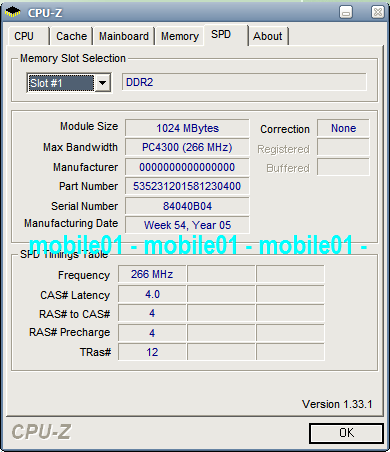
Task: Click the CAS# Latency 4.0 cell
Action: [x=152, y=294]
